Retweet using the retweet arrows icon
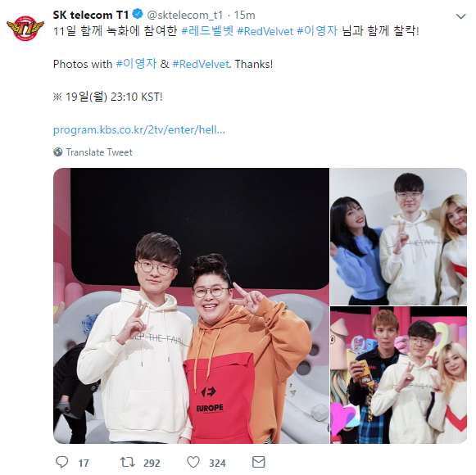The height and width of the screenshot is (475, 476). click(128, 462)
